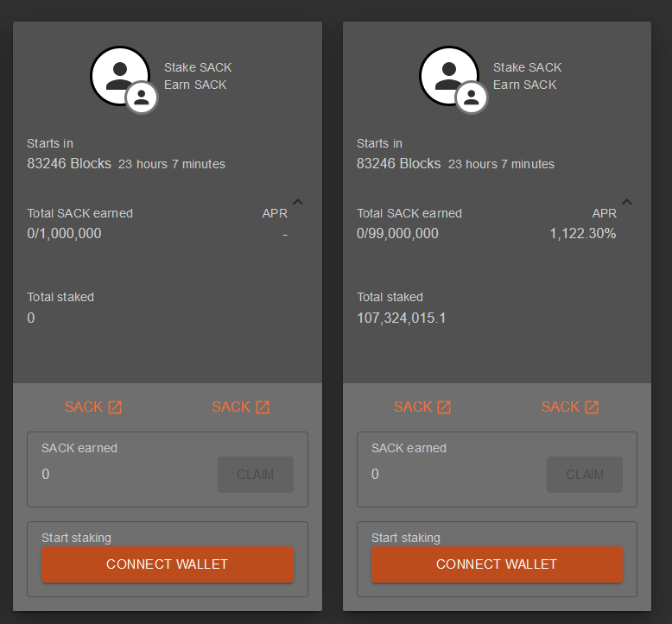This screenshot has height=624, width=672.
Task: Open second SACK external link in the 99,000,000 pool card
Action: tap(570, 407)
